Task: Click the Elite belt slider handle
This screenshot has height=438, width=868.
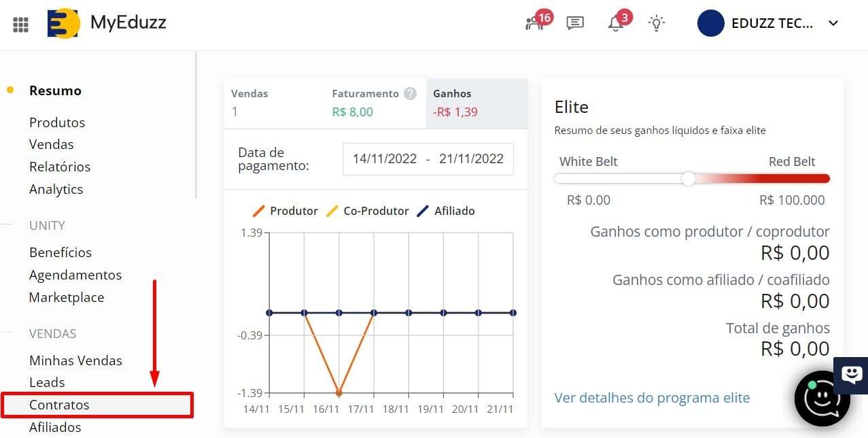Action: click(x=689, y=178)
